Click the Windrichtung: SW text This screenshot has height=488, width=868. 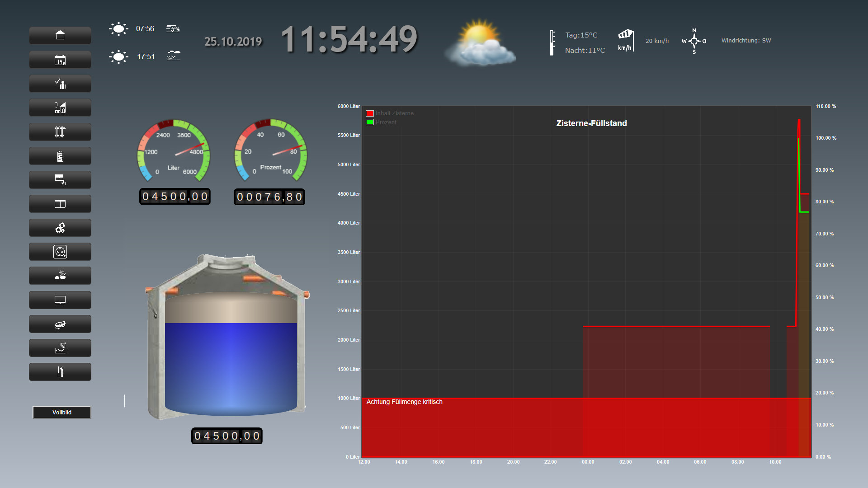click(746, 41)
